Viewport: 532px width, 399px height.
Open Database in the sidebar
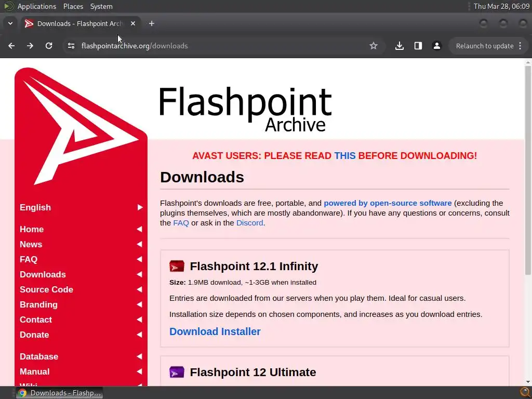point(39,356)
